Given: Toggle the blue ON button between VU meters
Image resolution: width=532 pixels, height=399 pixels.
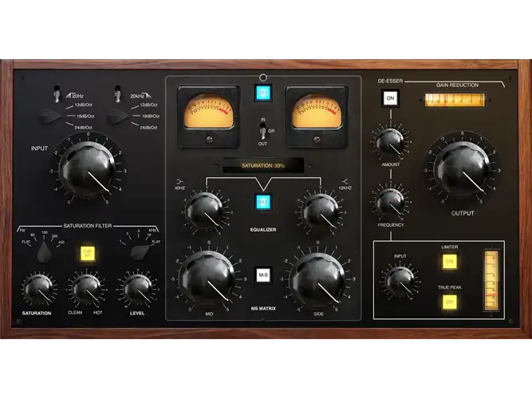Looking at the screenshot, I should (x=263, y=93).
